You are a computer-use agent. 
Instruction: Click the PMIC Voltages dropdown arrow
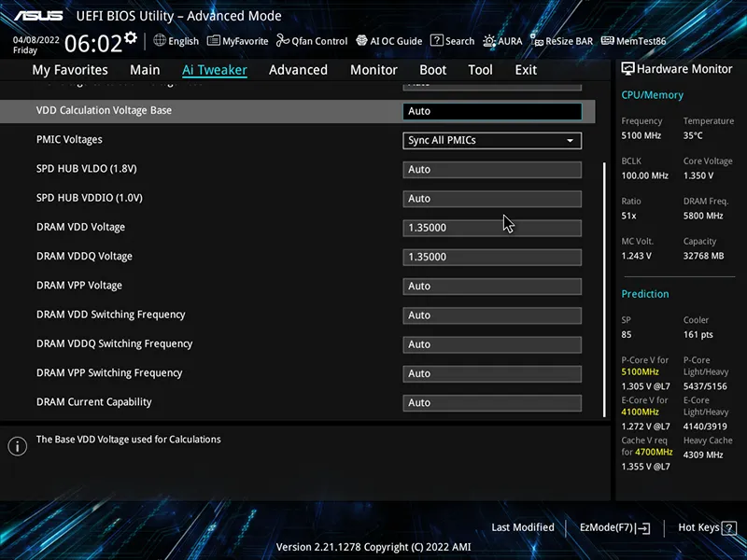coord(570,141)
